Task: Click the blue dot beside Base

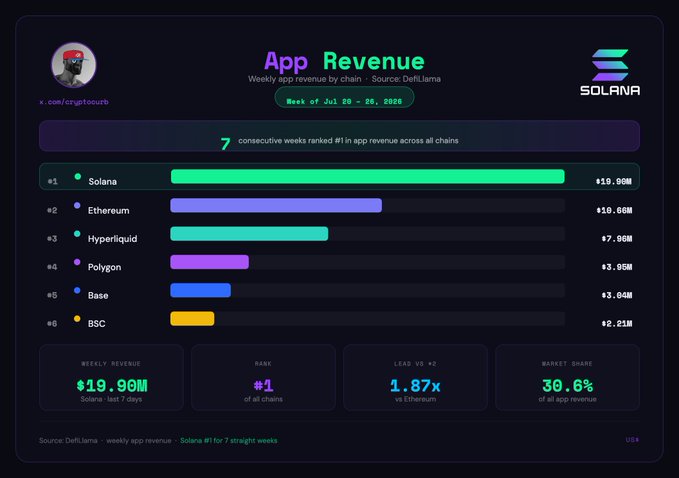Action: coord(77,291)
